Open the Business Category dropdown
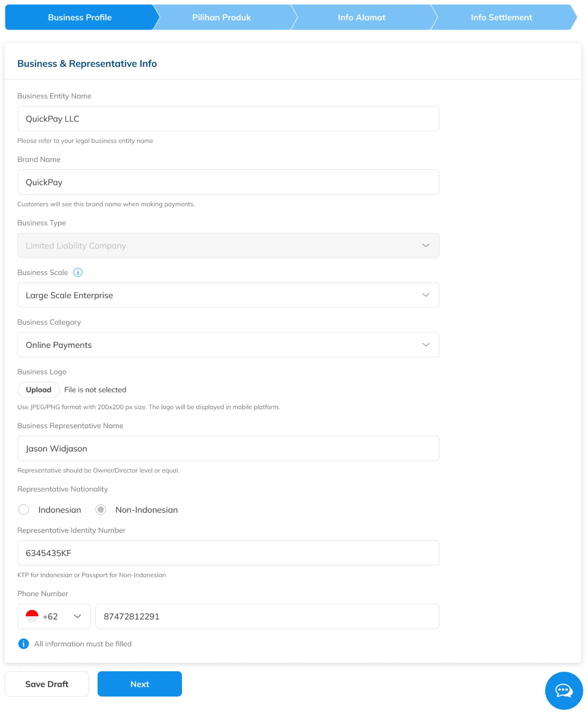The image size is (588, 714). point(228,345)
